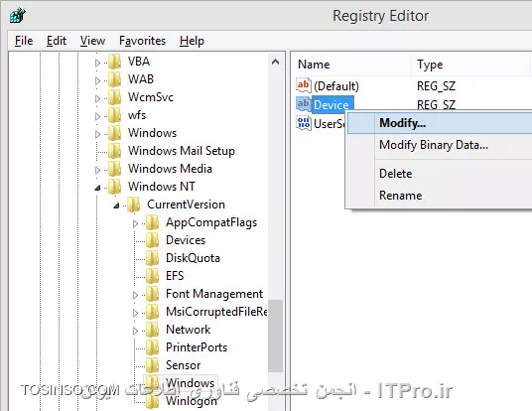Viewport: 532px width, 411px height.
Task: Click the tree pane vertical scrollbar thumb
Action: [276, 336]
